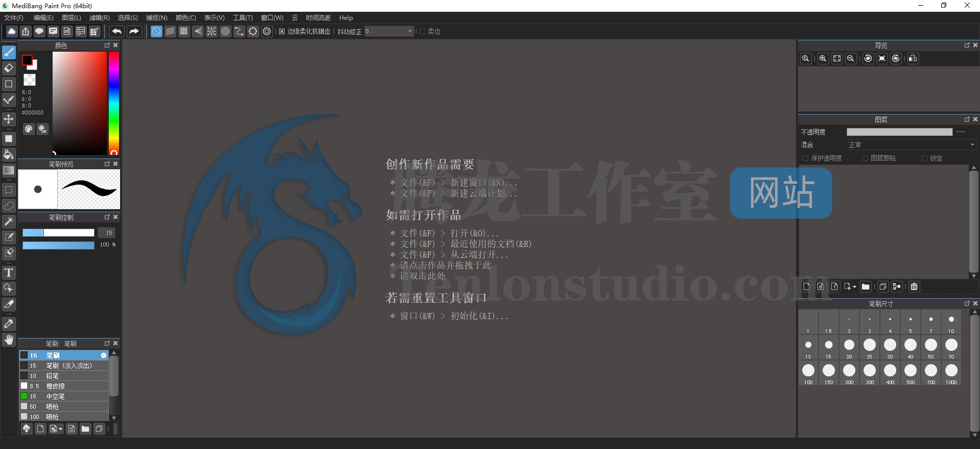
Task: Check the 锁定 layer option
Action: (924, 158)
